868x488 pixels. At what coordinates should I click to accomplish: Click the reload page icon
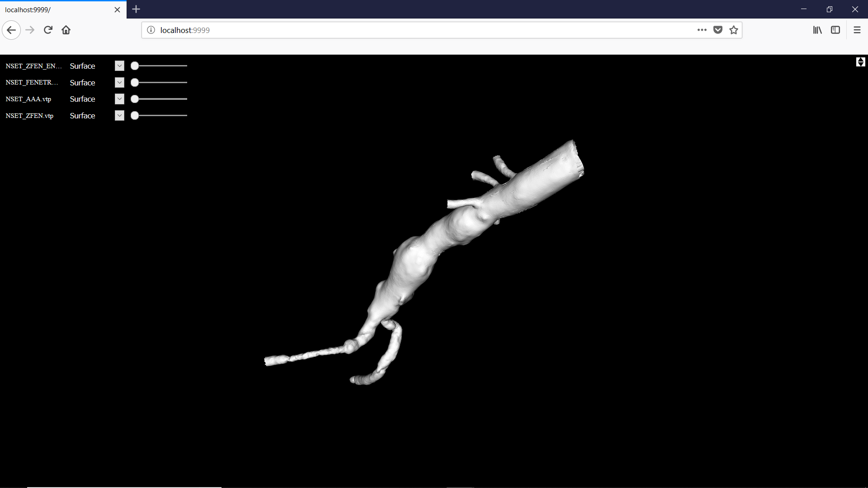tap(48, 30)
